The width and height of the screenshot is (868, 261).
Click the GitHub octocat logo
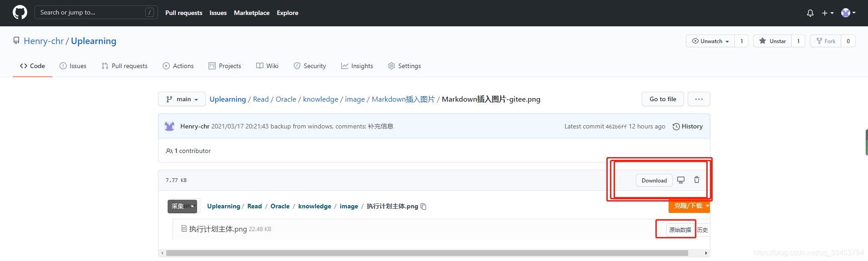(20, 12)
